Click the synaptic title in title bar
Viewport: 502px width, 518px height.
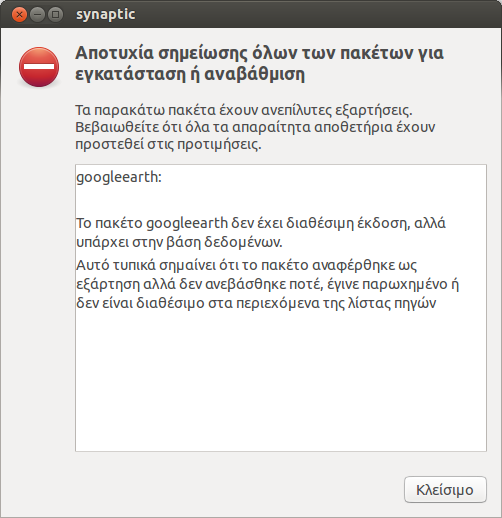[x=106, y=14]
